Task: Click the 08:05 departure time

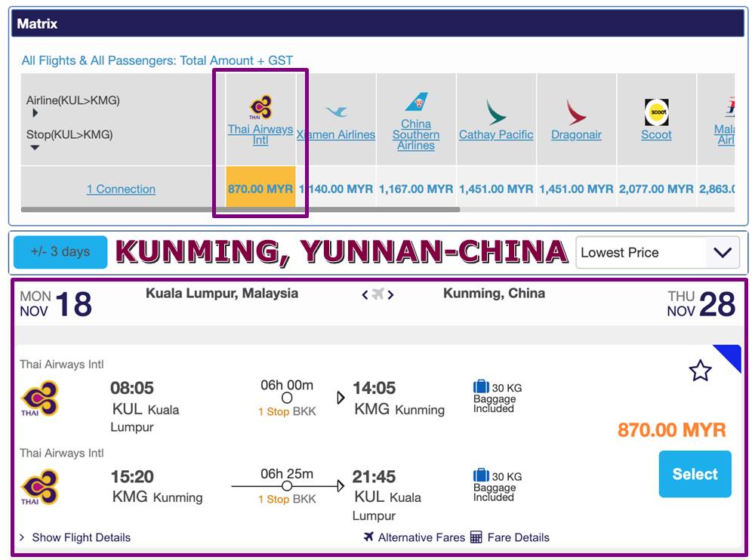Action: pos(132,388)
